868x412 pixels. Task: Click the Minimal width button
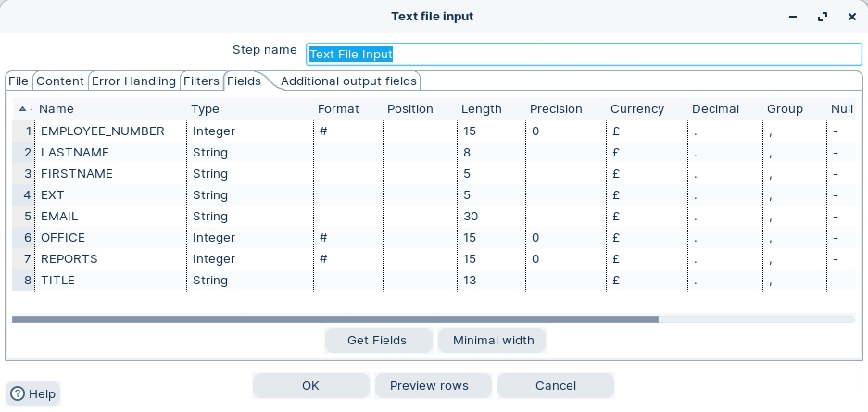(x=493, y=340)
